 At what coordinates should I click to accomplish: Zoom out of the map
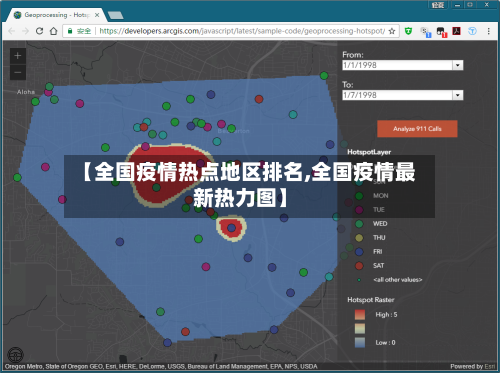(18, 72)
